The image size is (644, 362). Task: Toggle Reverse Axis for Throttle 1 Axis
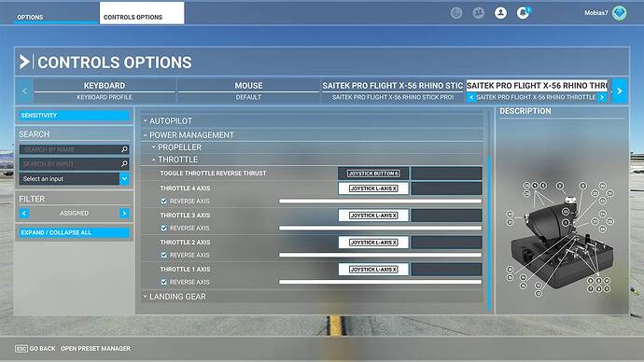[164, 282]
